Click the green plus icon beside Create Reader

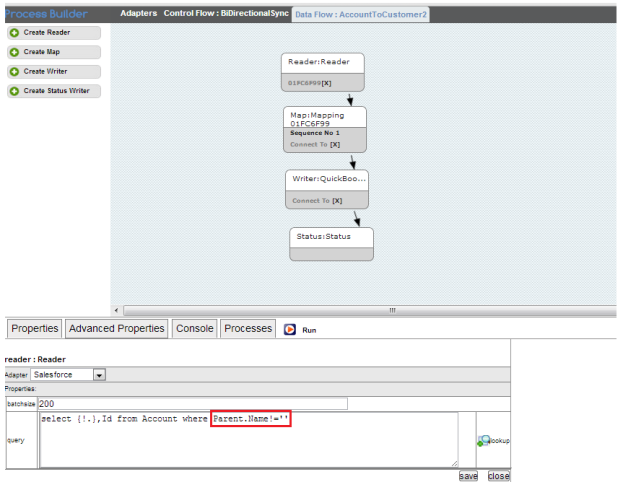(x=15, y=33)
